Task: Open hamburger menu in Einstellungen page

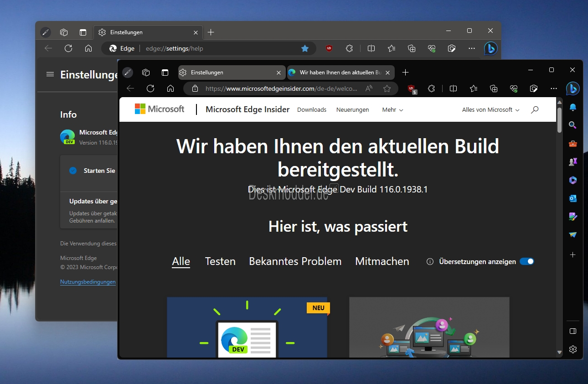Action: click(x=50, y=74)
